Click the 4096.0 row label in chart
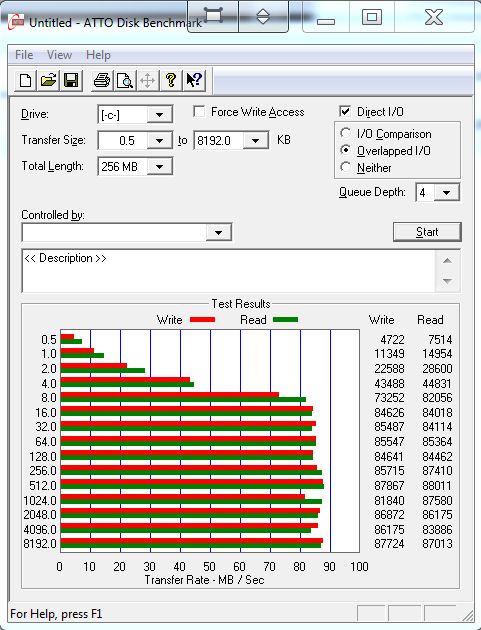This screenshot has width=481, height=630. pos(40,530)
